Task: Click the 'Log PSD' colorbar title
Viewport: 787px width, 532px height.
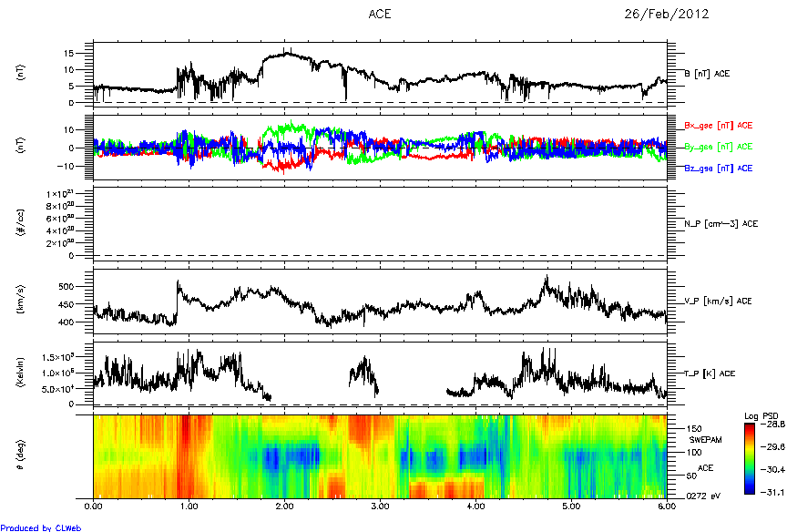Action: point(761,416)
